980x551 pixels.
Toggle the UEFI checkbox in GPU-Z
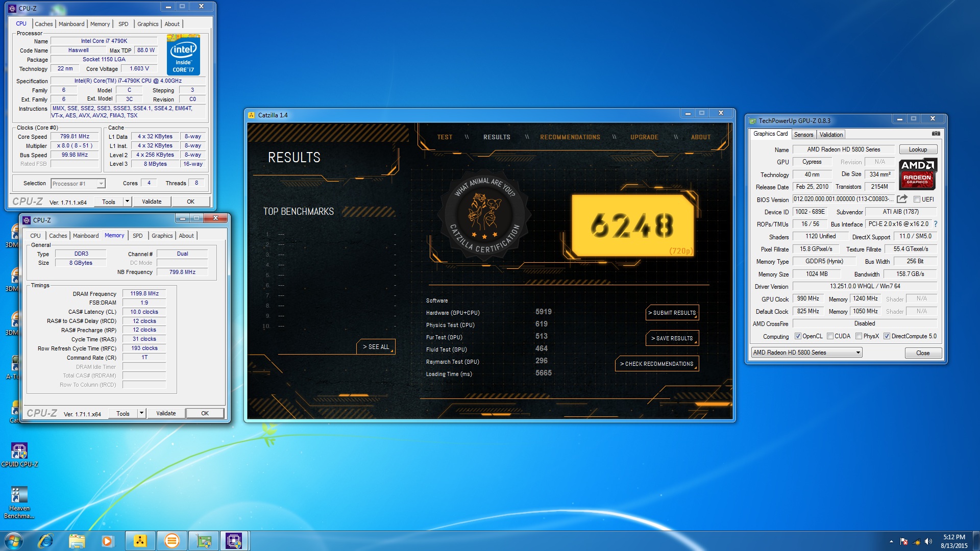click(x=917, y=199)
